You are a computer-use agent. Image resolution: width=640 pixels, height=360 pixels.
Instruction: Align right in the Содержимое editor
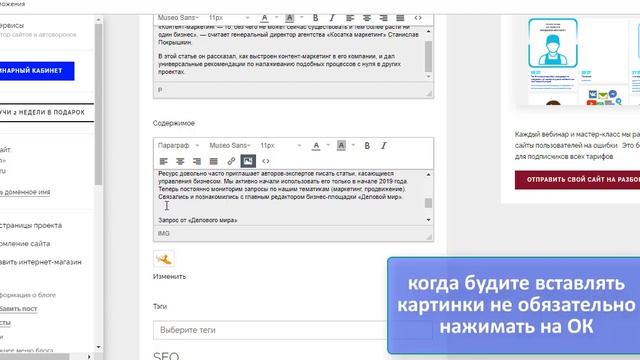coord(197,161)
